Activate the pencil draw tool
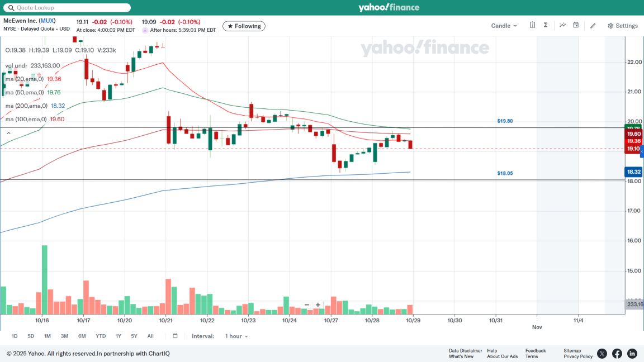Screen dimensions: 644x362 tap(593, 26)
